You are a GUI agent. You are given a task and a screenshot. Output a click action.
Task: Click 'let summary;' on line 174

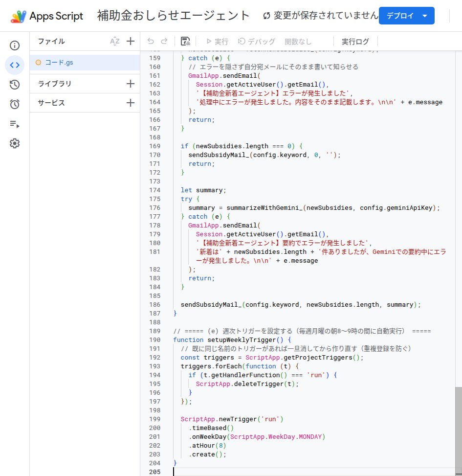click(x=203, y=190)
